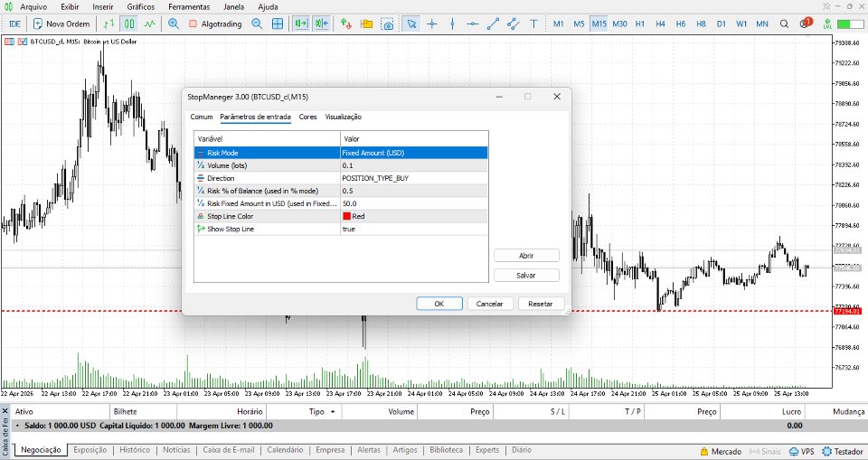Viewport: 868px width, 460px height.
Task: Open Risk Mode value dropdown Fixed Amount (USD)
Action: click(414, 153)
